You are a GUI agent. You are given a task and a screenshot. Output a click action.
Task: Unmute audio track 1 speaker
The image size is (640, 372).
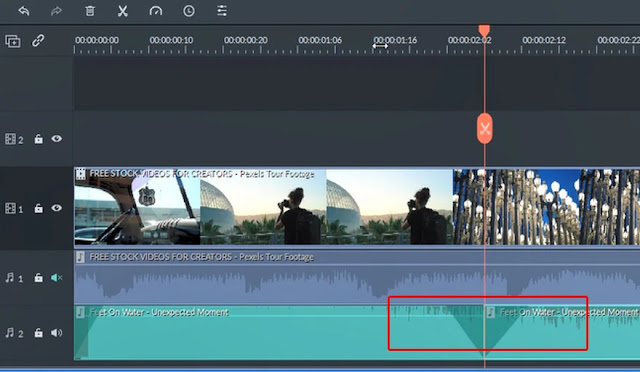[x=57, y=278]
